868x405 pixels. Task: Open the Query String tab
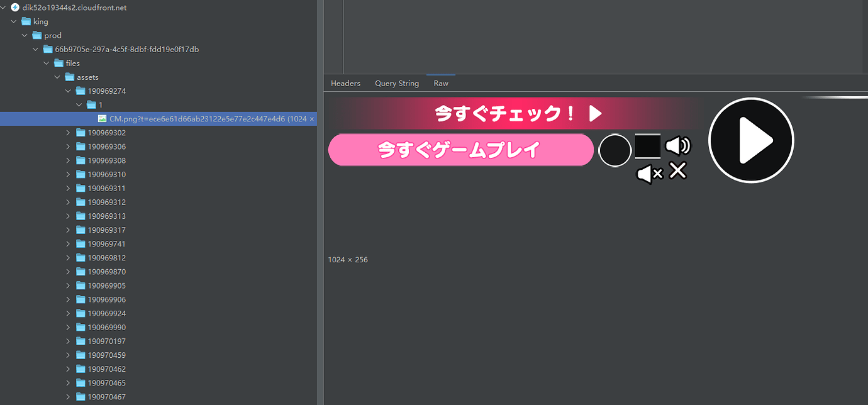coord(396,82)
